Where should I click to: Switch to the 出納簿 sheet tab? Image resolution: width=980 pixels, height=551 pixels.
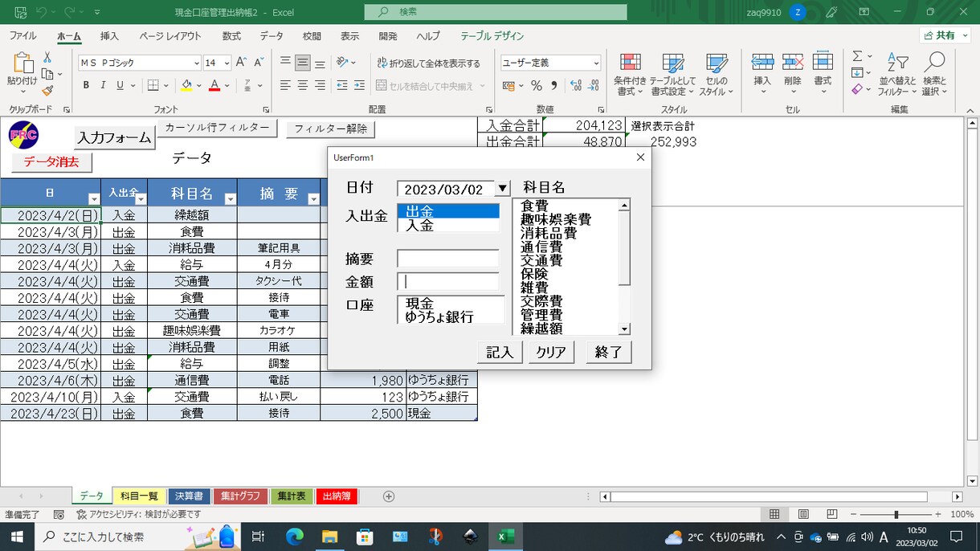tap(337, 496)
